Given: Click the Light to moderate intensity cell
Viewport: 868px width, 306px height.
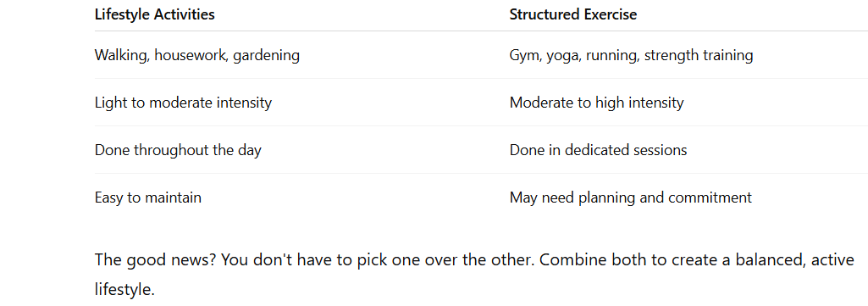Looking at the screenshot, I should tap(183, 103).
